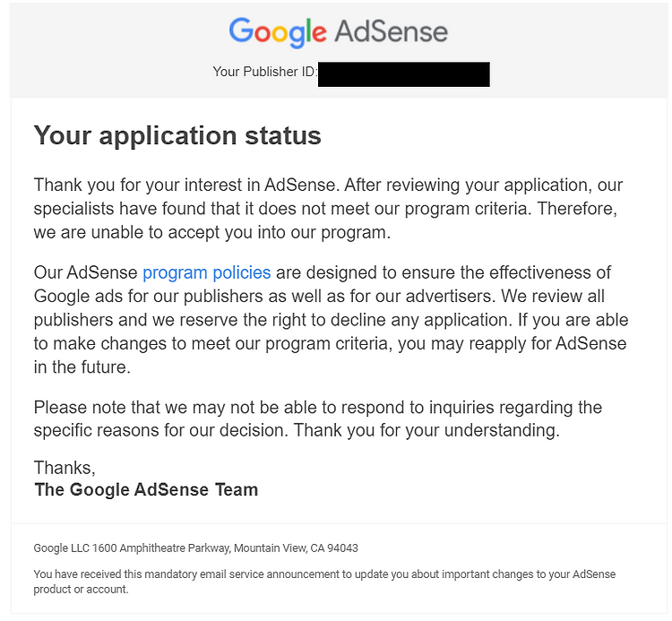Click the Google LLC 1600 Amphitheatre Parkway address
Image resolution: width=672 pixels, height=621 pixels.
196,548
